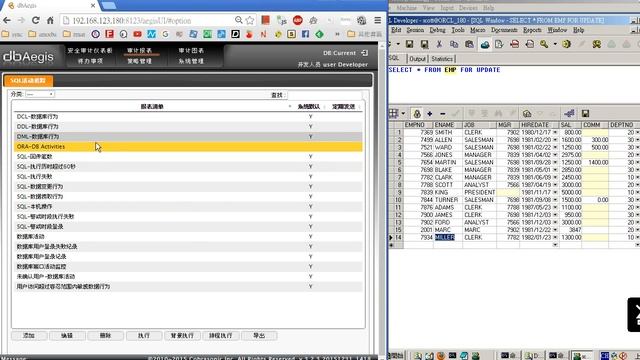The image size is (640, 360).
Task: Insert a record with the plus icon
Action: click(430, 113)
